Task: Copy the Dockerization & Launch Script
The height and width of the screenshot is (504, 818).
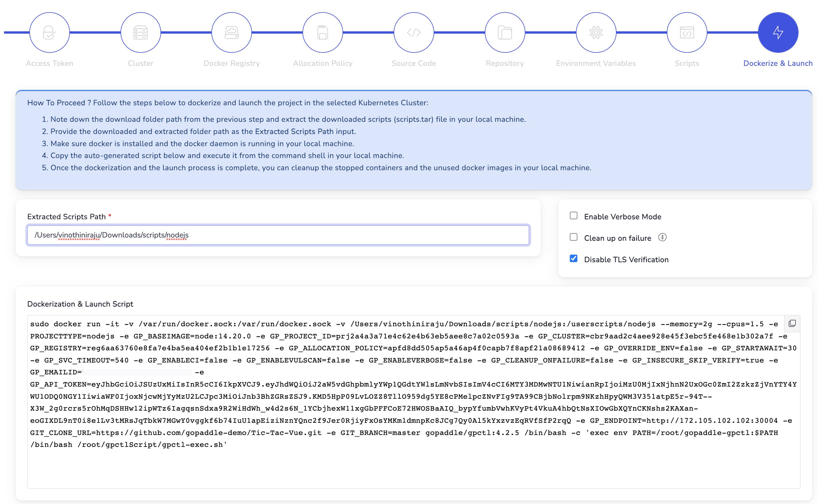Action: (x=792, y=323)
